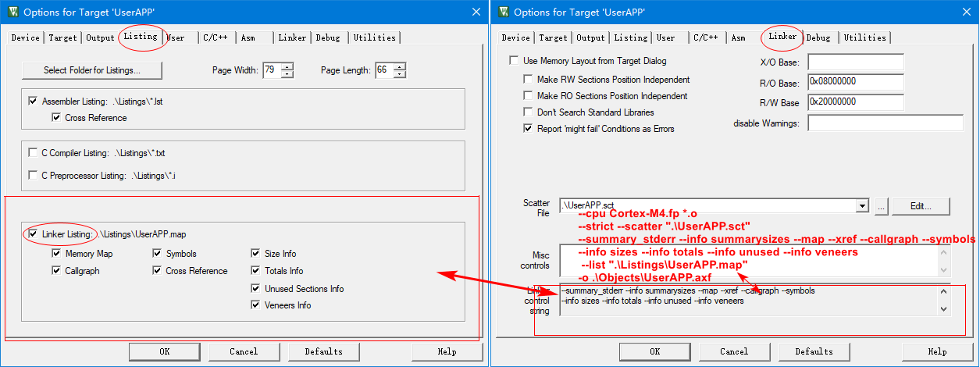Image resolution: width=980 pixels, height=367 pixels.
Task: Open the Target tab in the left dialog
Action: (x=62, y=37)
